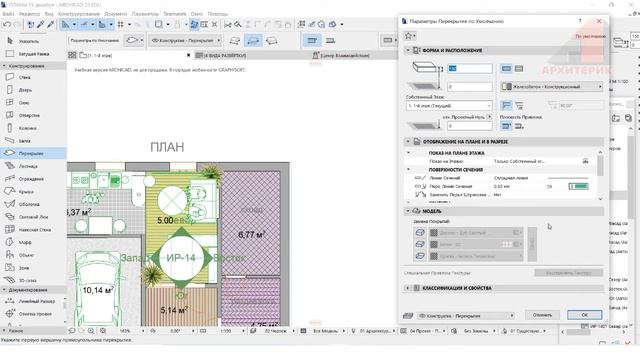The image size is (640, 360).
Task: Select the Перекрытие (Slab) tool
Action: click(33, 153)
